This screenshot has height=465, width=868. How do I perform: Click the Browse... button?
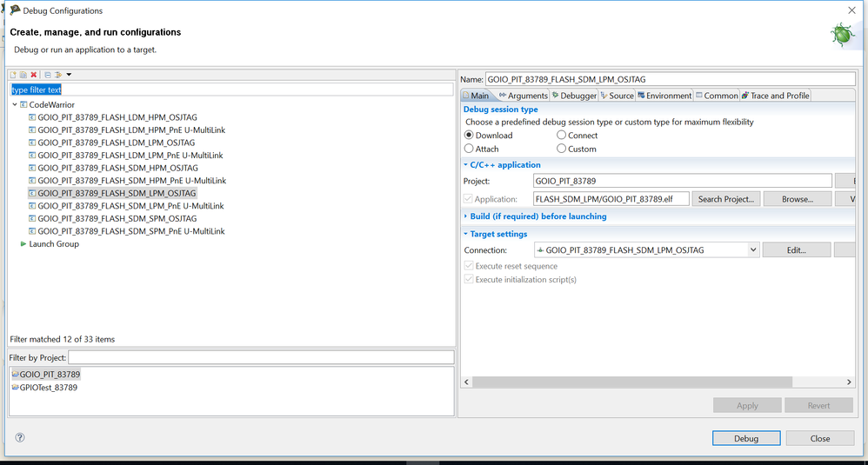(798, 199)
